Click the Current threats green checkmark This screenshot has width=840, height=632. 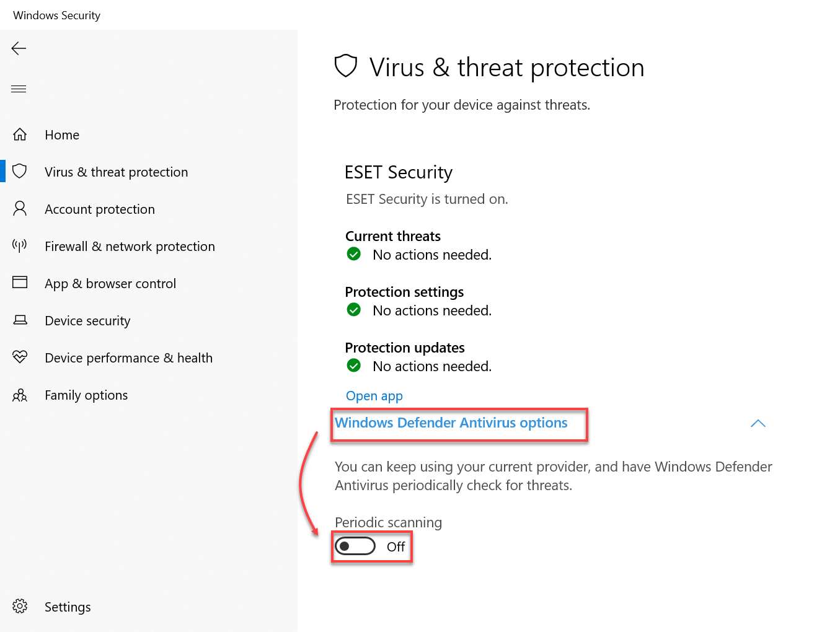(x=354, y=254)
